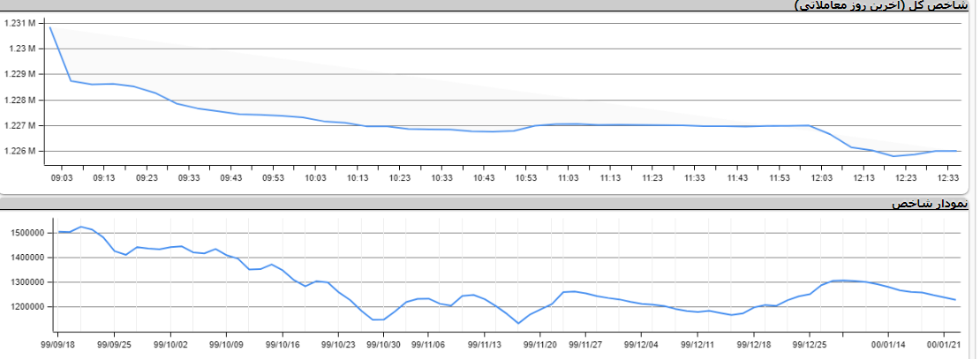Click the 12:33 time axis label
This screenshot has height=359, width=980.
[x=948, y=177]
